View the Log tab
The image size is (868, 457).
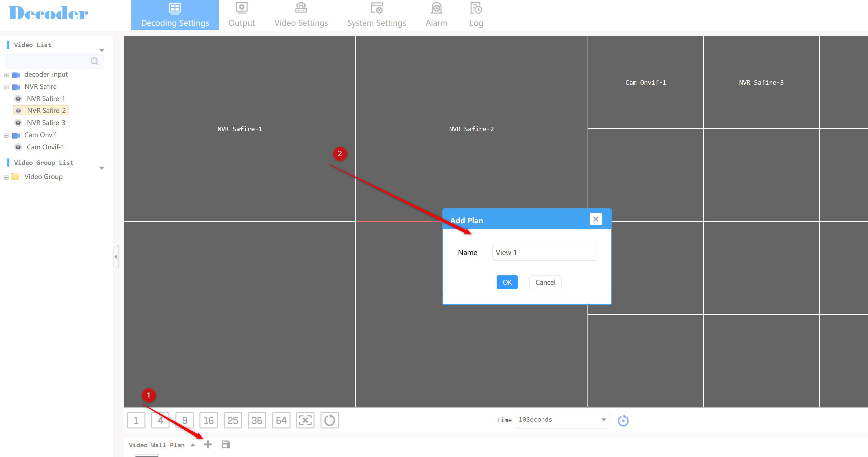pos(476,15)
